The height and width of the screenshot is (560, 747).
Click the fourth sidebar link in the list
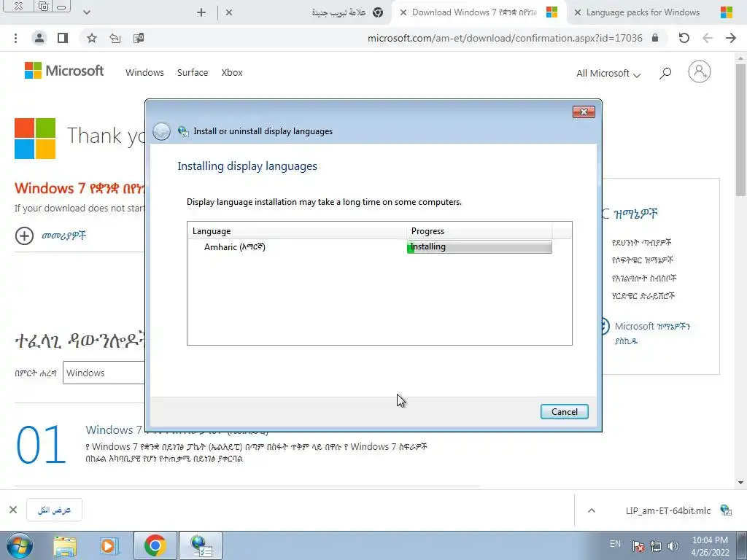pos(643,296)
